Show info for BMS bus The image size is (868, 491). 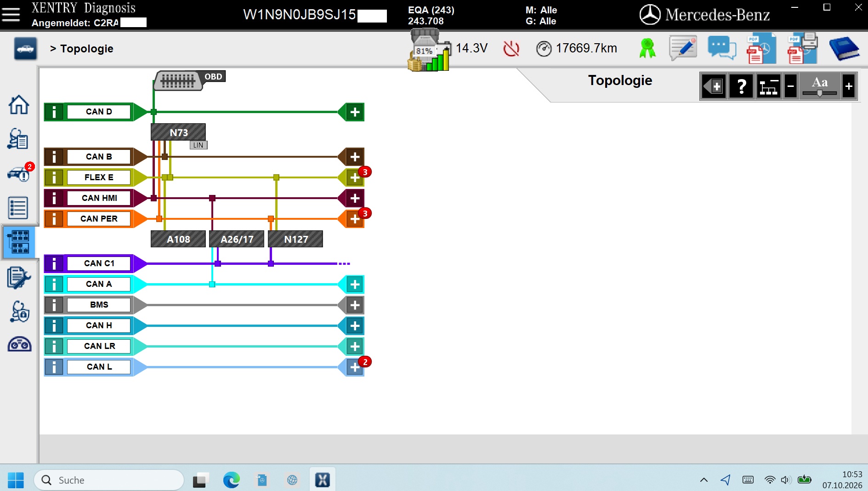click(54, 305)
